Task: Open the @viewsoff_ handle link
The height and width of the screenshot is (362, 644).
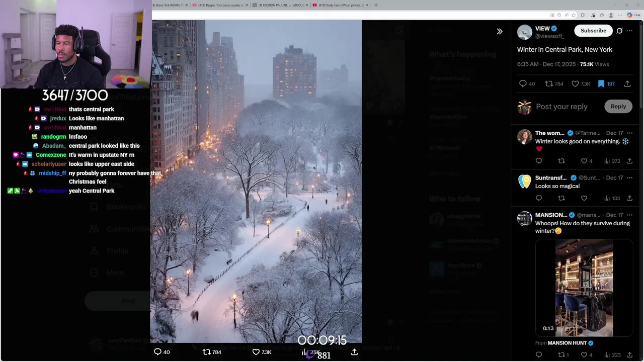Action: click(549, 36)
